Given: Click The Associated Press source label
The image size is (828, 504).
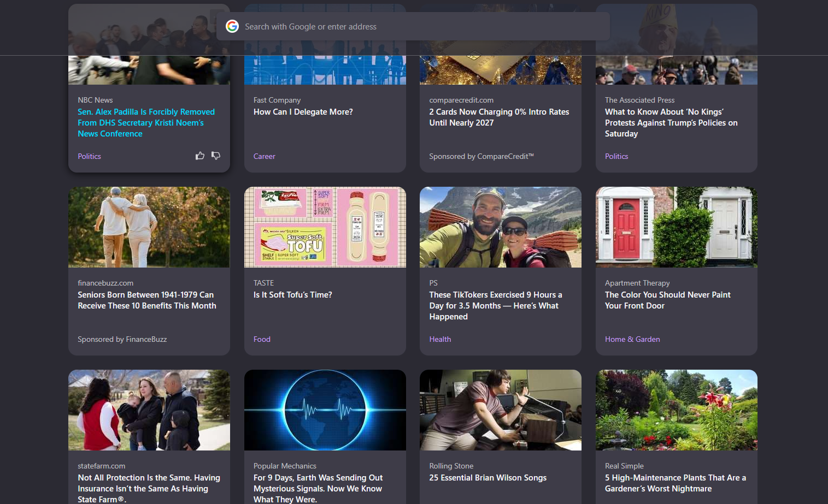Looking at the screenshot, I should 639,100.
